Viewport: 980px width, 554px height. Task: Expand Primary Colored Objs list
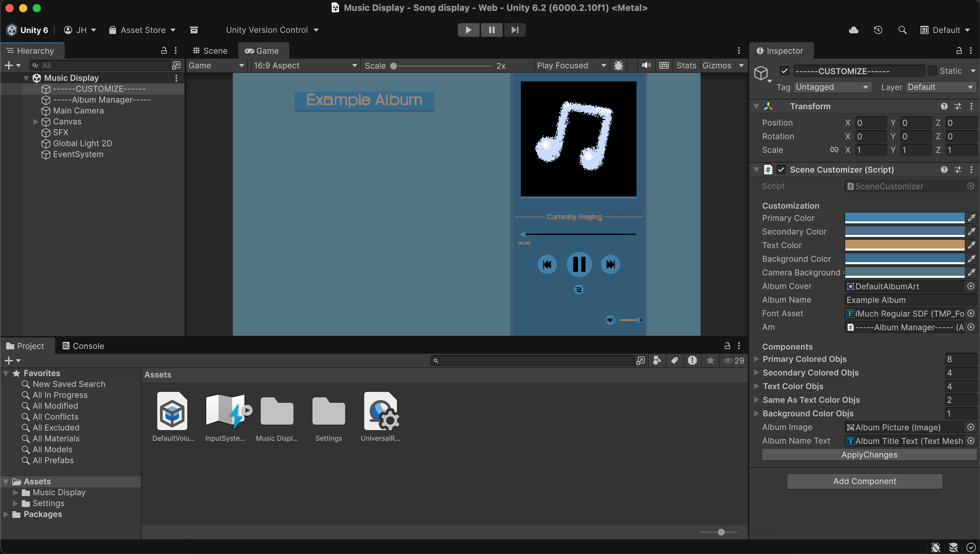tap(757, 359)
